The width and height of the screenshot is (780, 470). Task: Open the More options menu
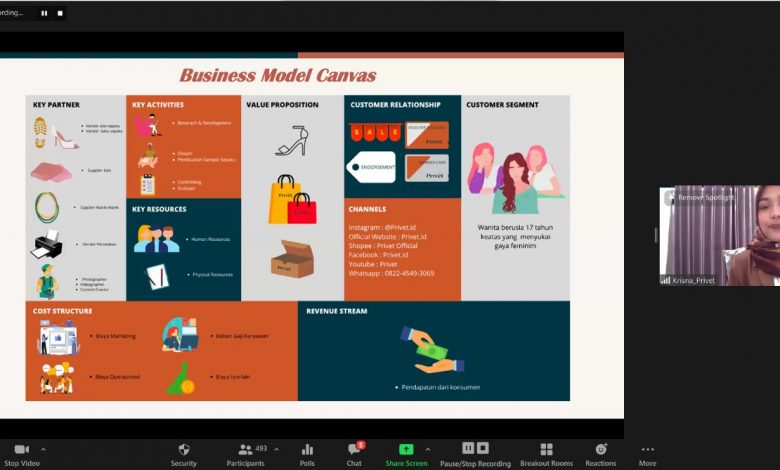pos(648,454)
